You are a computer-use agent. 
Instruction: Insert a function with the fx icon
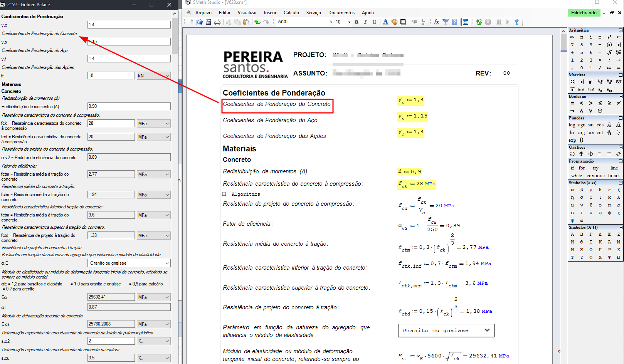pyautogui.click(x=436, y=22)
